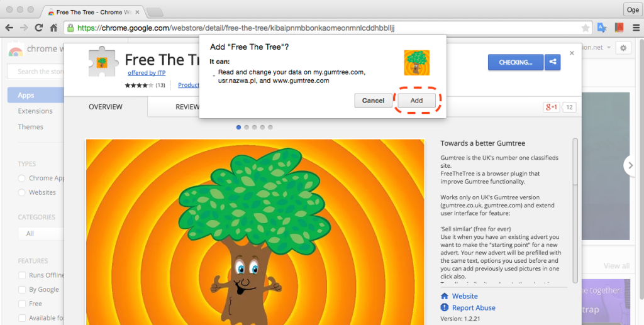Screen dimensions: 644x325
Task: Reload the page with refresh icon
Action: [38, 28]
